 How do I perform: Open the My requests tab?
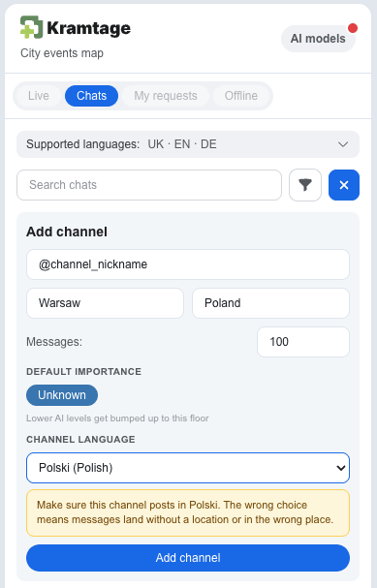[166, 96]
